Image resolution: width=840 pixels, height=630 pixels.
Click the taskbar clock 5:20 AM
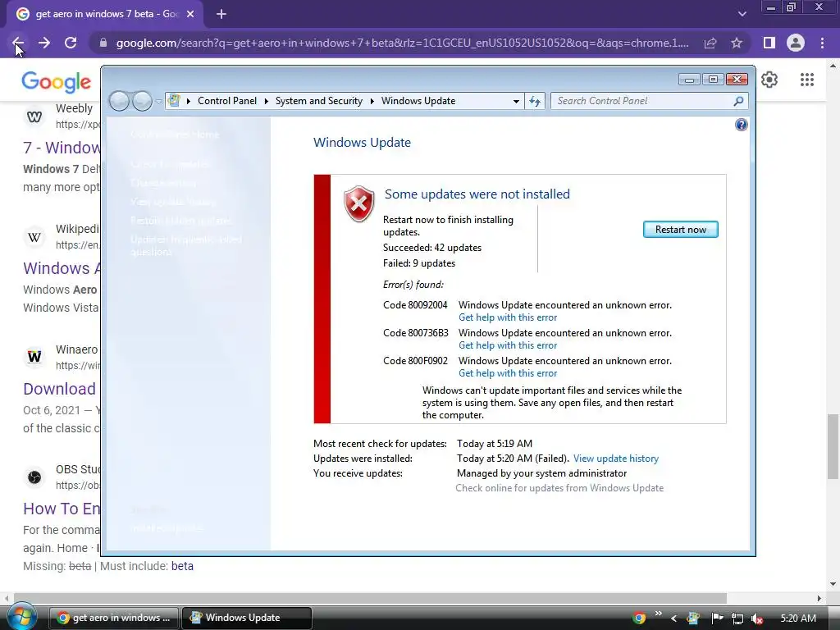click(798, 619)
